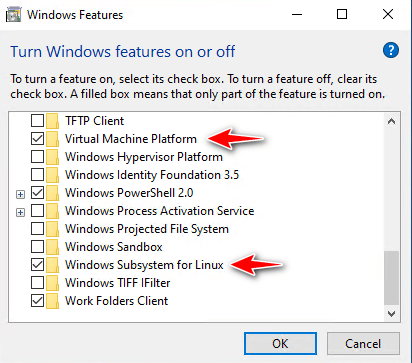Click the vertical scrollbar thumb
Image resolution: width=412 pixels, height=363 pixels.
click(x=391, y=277)
